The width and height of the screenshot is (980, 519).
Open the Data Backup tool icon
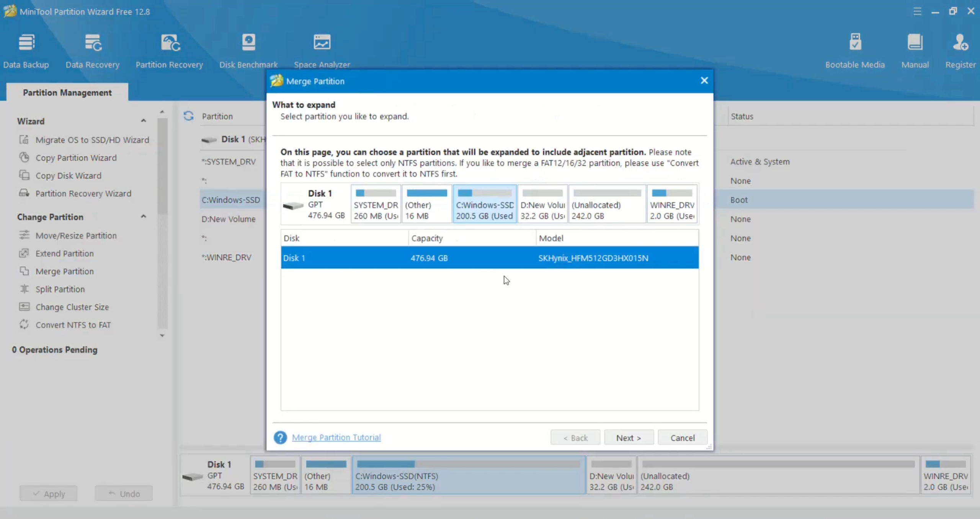(x=26, y=43)
